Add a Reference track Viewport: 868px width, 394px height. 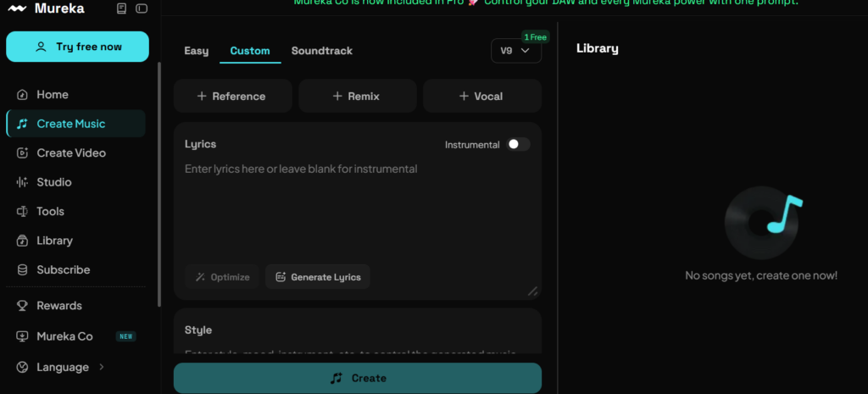click(x=232, y=97)
